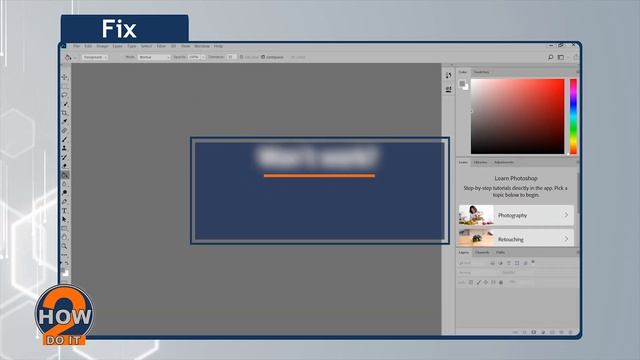Pick a red shade in color field
Screen dimensions: 640x360
coord(517,116)
